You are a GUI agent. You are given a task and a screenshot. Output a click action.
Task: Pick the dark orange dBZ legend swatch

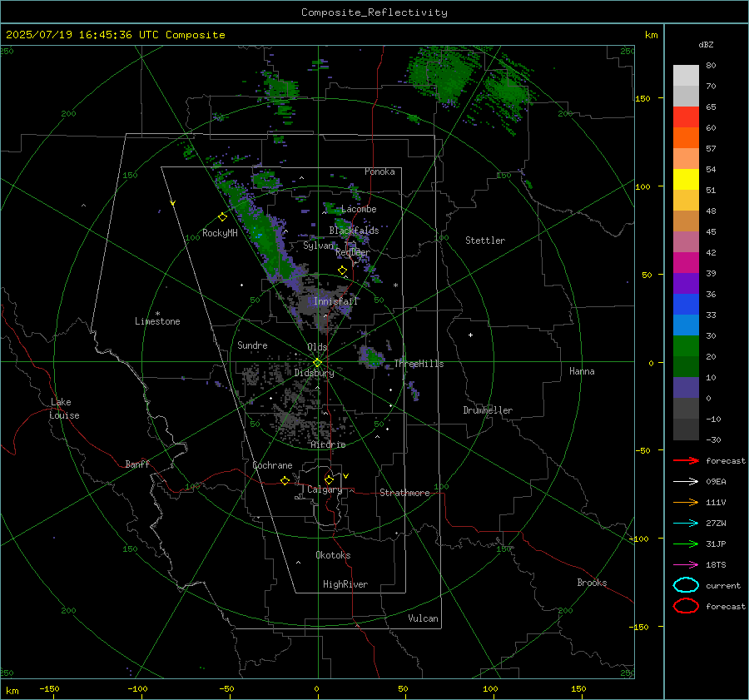(x=686, y=137)
